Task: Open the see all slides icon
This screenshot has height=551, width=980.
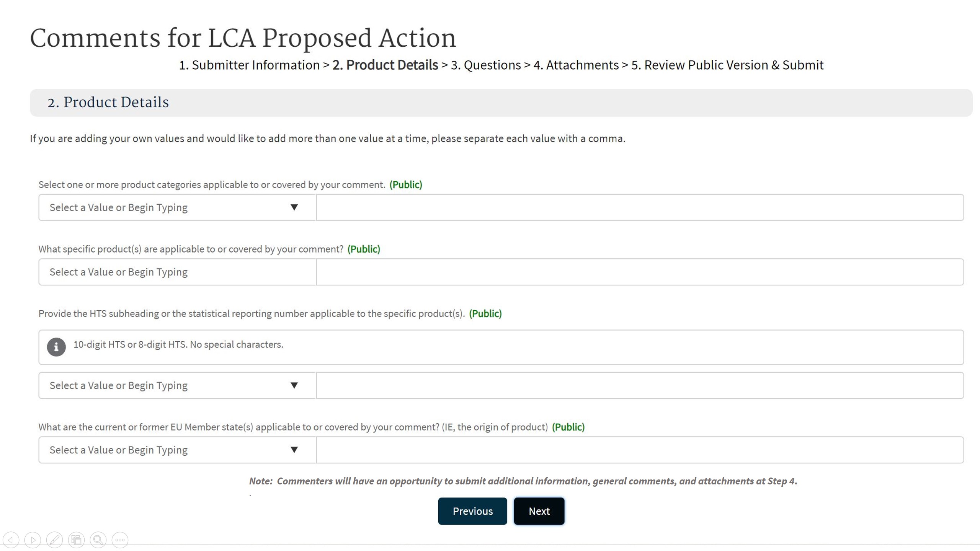Action: (x=76, y=540)
